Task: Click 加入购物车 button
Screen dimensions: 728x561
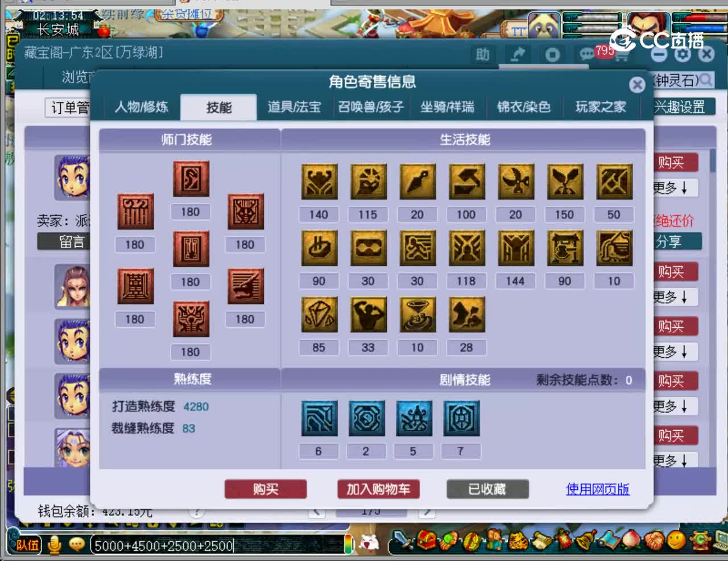Action: (x=378, y=489)
